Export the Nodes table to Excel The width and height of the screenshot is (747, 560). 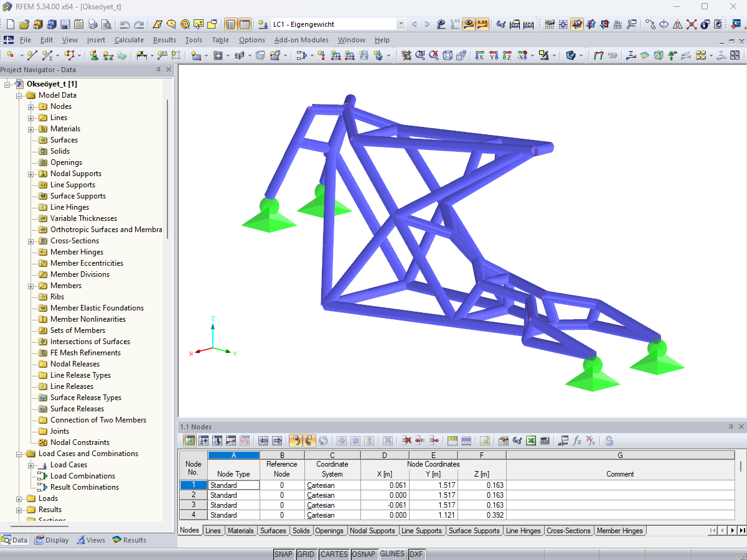coord(530,441)
